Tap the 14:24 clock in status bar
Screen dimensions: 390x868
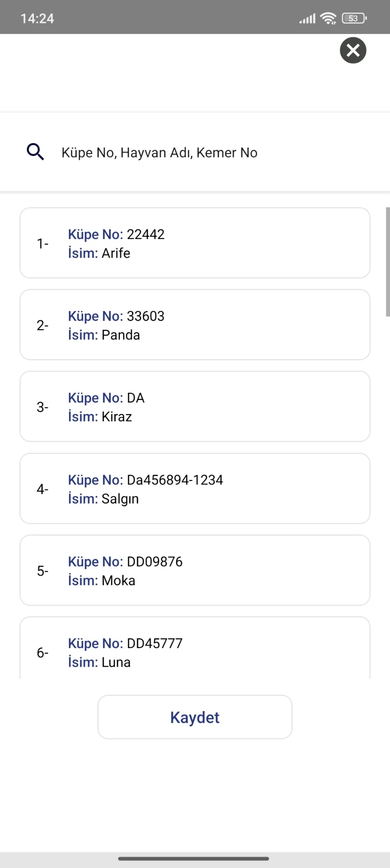click(37, 19)
